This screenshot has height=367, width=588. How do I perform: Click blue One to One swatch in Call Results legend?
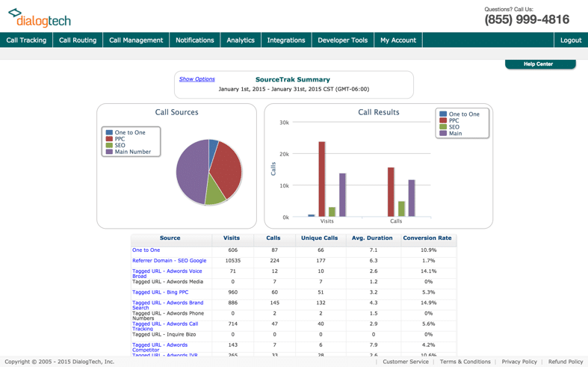click(443, 114)
